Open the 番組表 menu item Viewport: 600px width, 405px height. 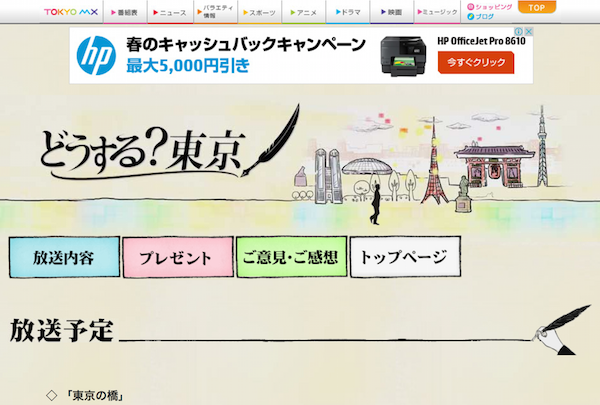[x=125, y=12]
